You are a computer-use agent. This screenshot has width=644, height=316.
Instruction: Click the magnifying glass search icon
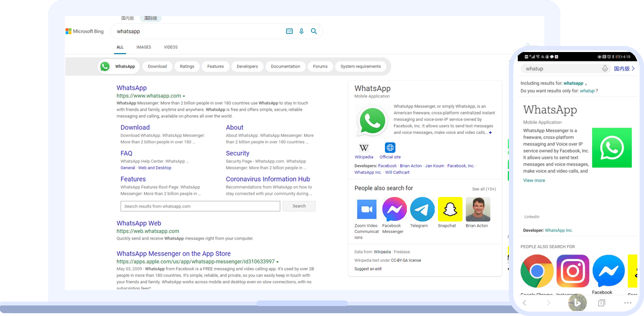314,32
